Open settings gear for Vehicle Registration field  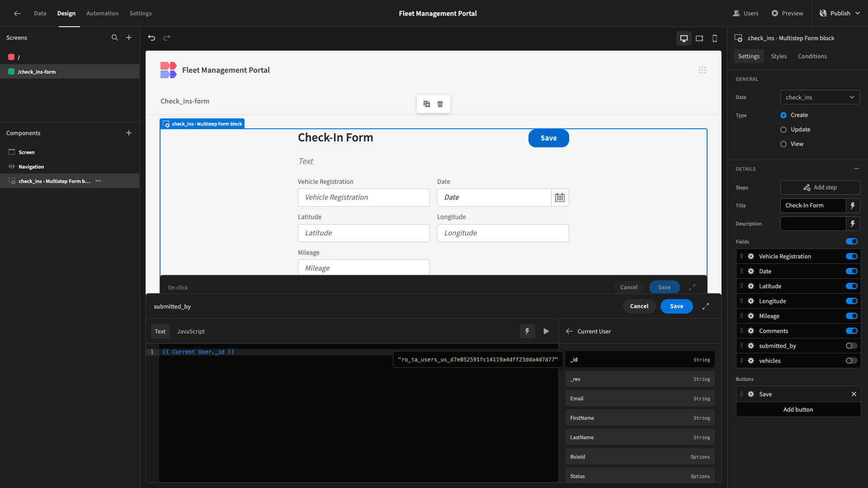pos(751,256)
